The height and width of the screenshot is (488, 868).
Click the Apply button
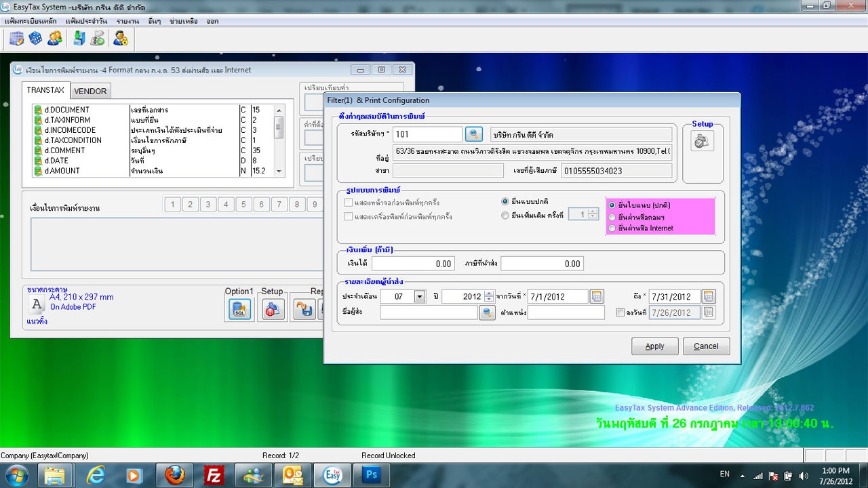click(654, 346)
